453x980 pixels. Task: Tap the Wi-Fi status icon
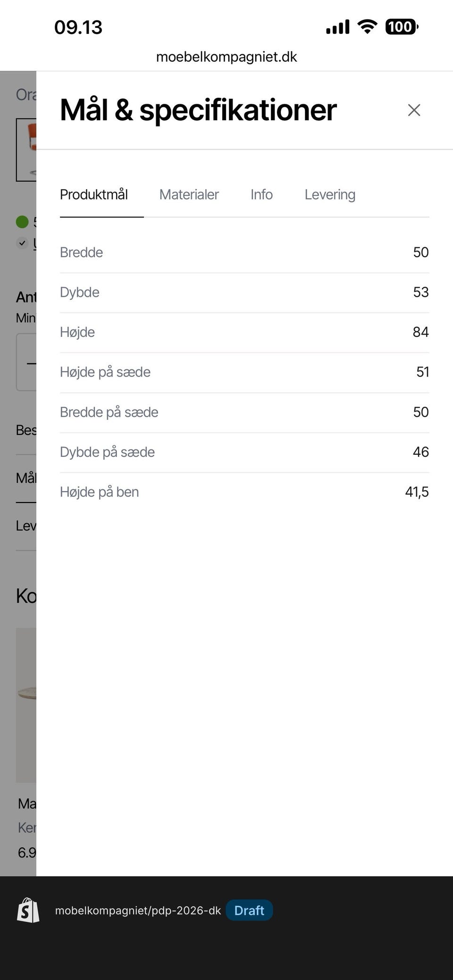tap(367, 27)
